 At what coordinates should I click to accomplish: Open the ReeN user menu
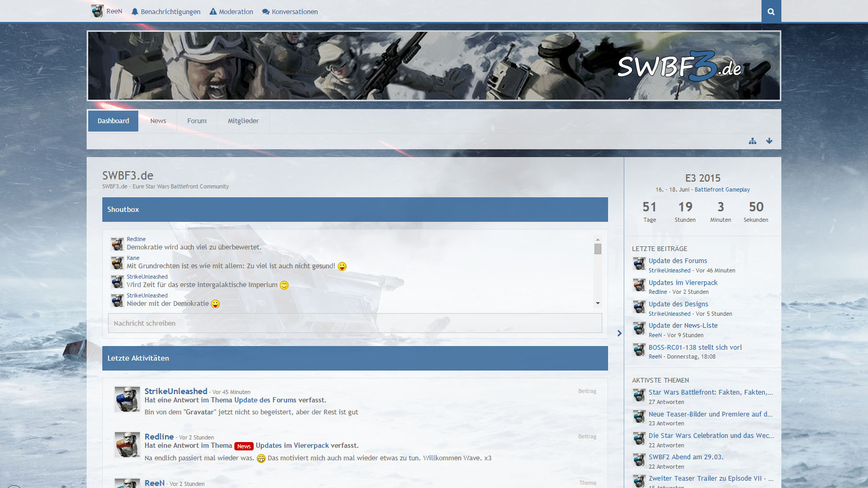(107, 11)
